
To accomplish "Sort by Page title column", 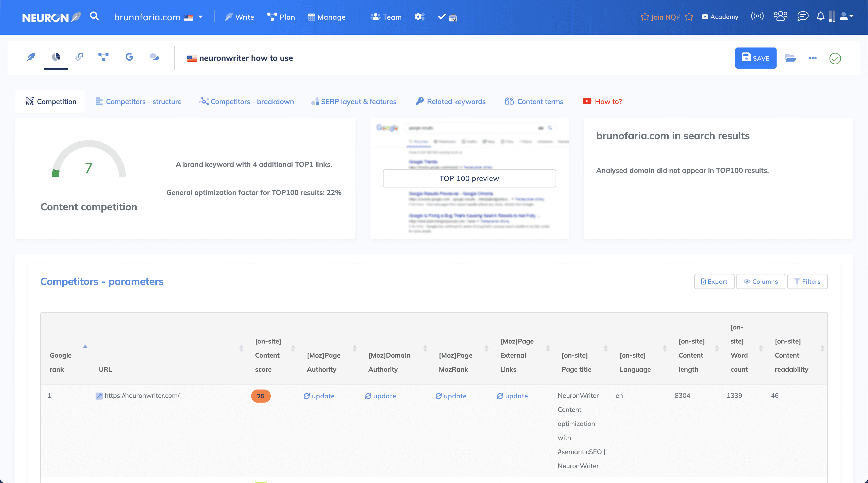I will click(x=582, y=348).
